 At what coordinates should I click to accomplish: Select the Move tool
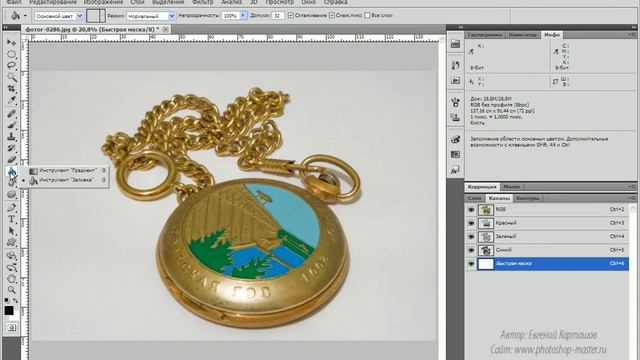click(x=11, y=42)
